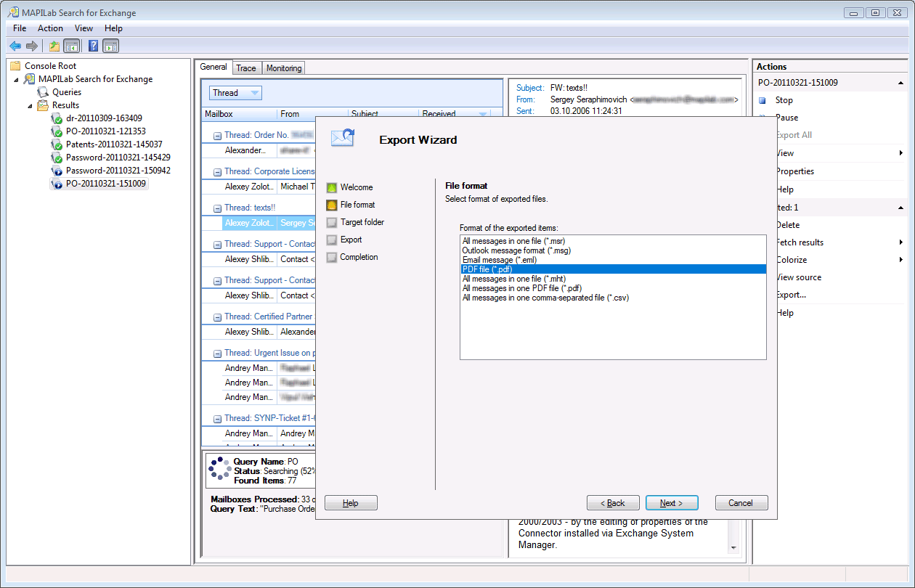Click the preview pane scrollbar down arrow
Image resolution: width=915 pixels, height=588 pixels.
click(x=733, y=547)
